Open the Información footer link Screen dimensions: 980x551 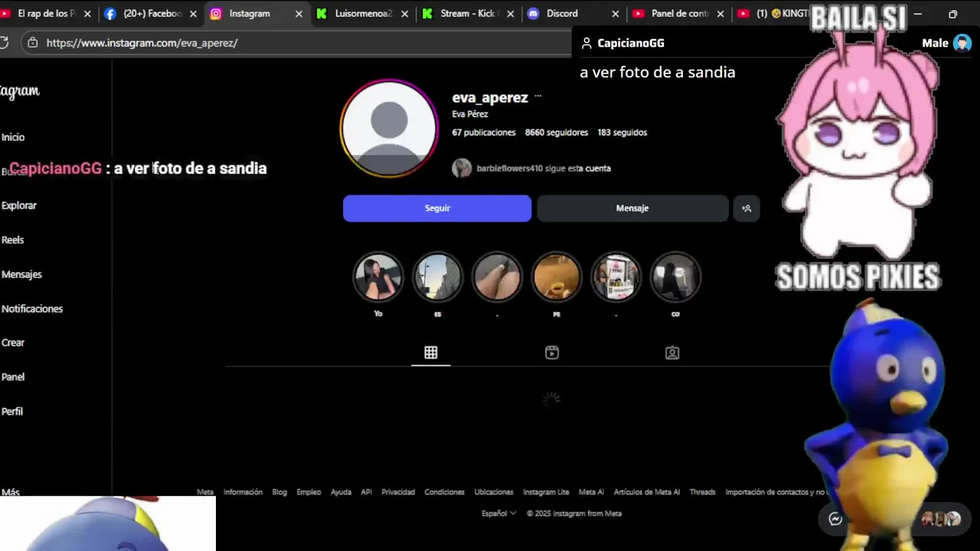point(243,492)
